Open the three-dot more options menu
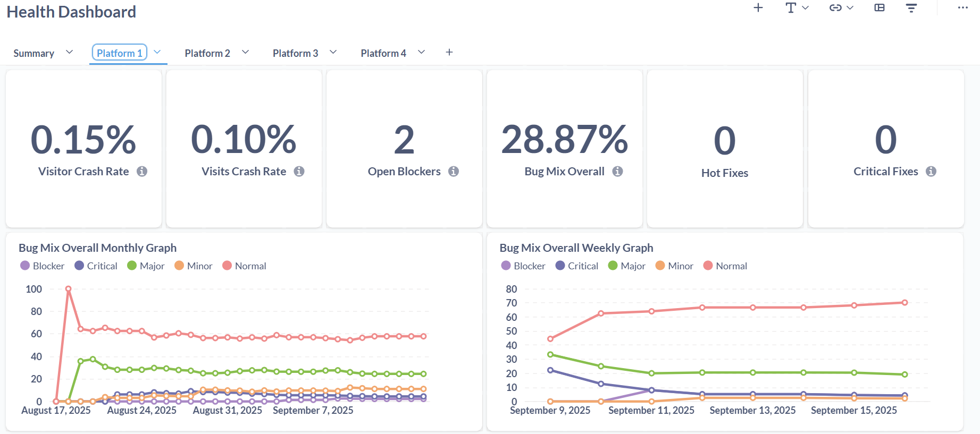 963,7
